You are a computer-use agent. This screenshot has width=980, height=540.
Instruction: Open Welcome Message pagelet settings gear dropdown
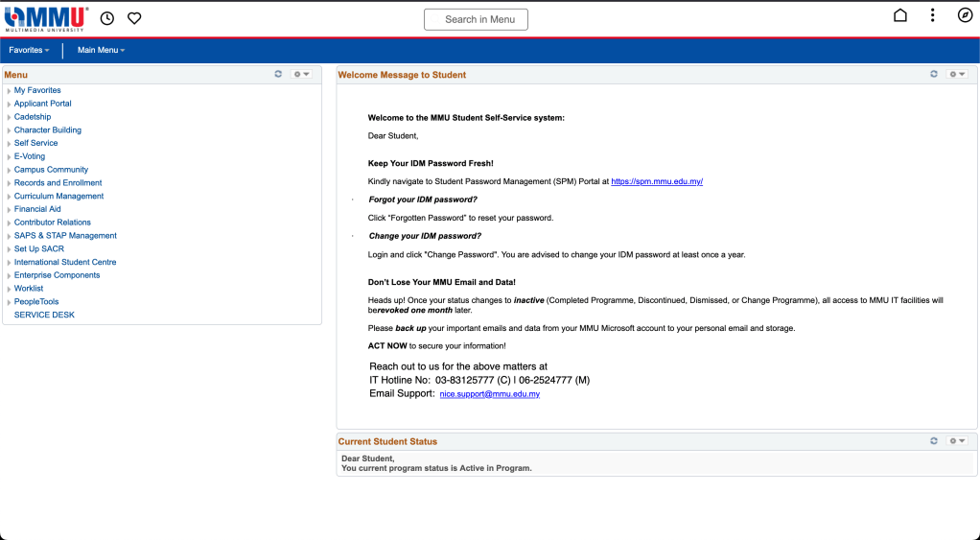957,74
